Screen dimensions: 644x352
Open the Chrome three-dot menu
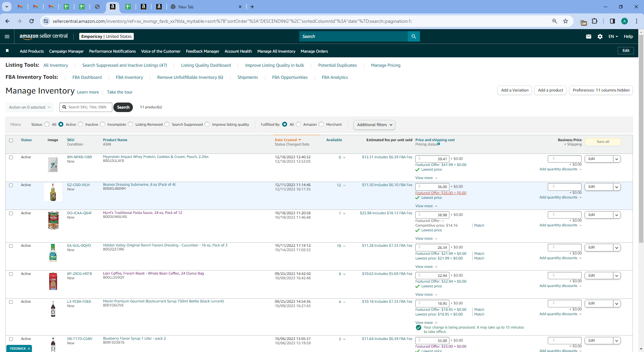636,21
